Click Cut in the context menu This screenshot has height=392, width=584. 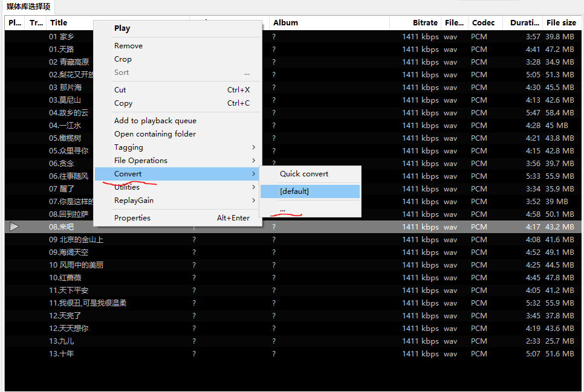[x=120, y=90]
